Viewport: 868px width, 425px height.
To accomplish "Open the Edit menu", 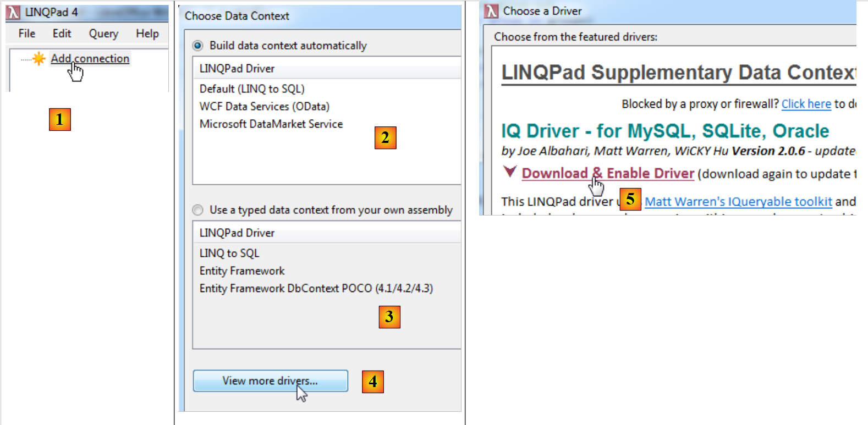I will [x=62, y=34].
